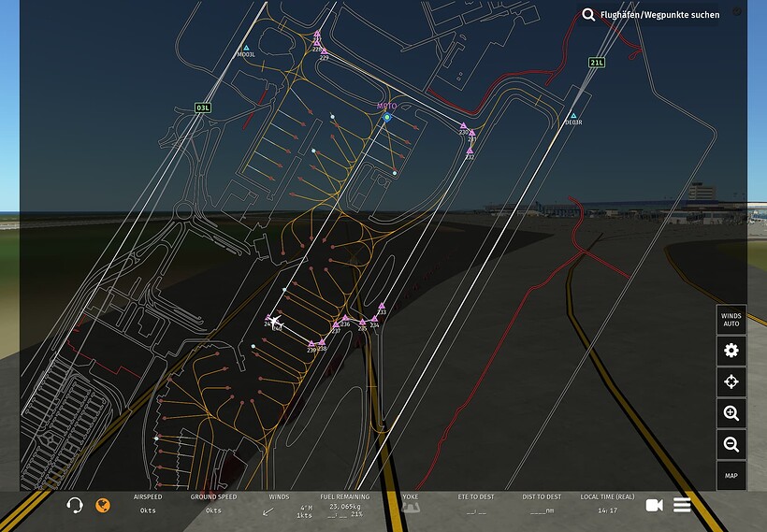Select taxi waypoint 239
The width and height of the screenshot is (767, 532).
(311, 344)
